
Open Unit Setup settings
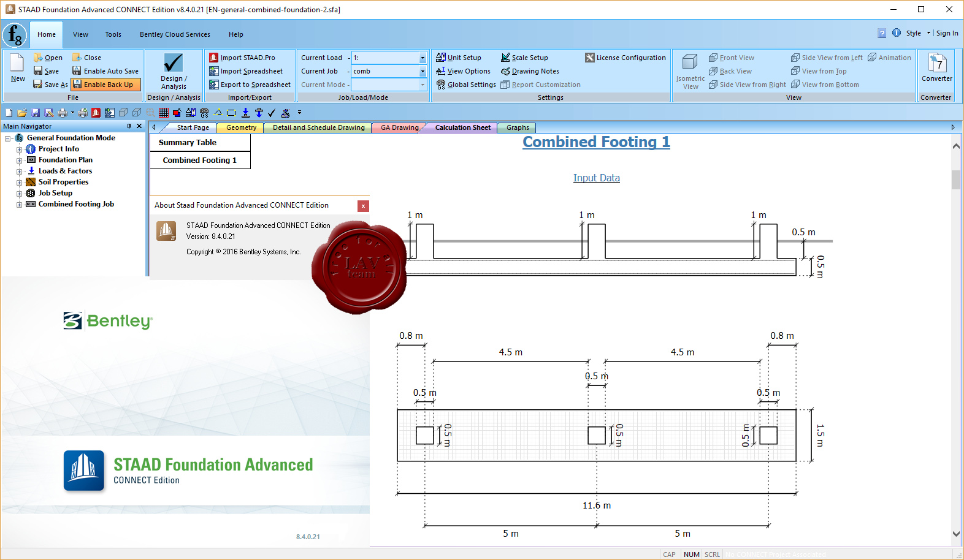459,58
